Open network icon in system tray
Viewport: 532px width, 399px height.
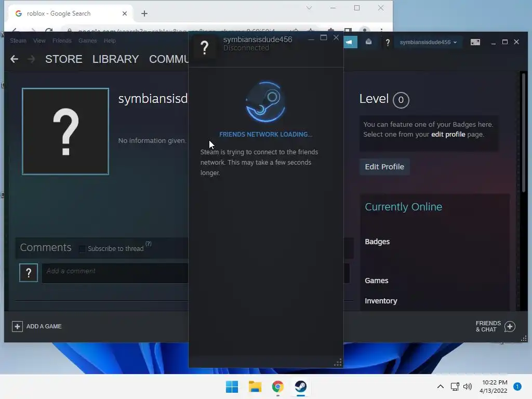point(455,387)
